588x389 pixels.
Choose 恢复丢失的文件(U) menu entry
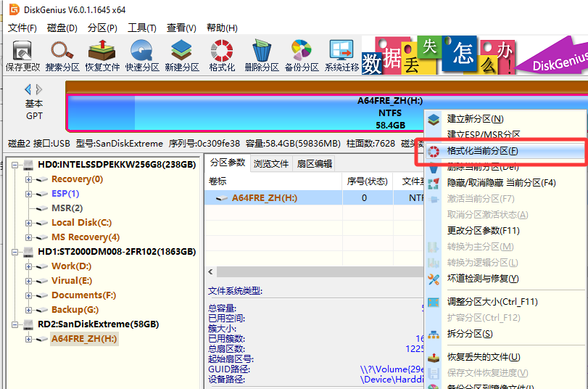pyautogui.click(x=505, y=357)
